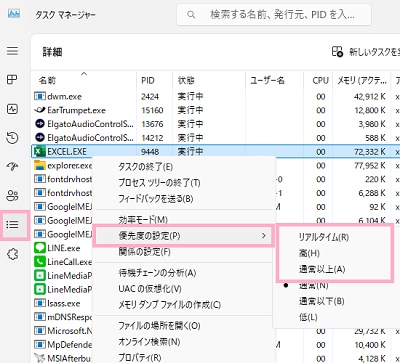
Task: Set priority to 高(H)
Action: 309,253
